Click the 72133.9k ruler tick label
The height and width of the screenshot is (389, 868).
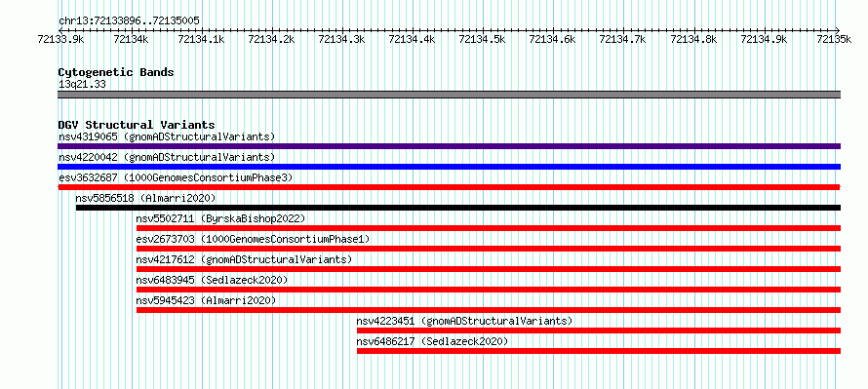coord(60,39)
